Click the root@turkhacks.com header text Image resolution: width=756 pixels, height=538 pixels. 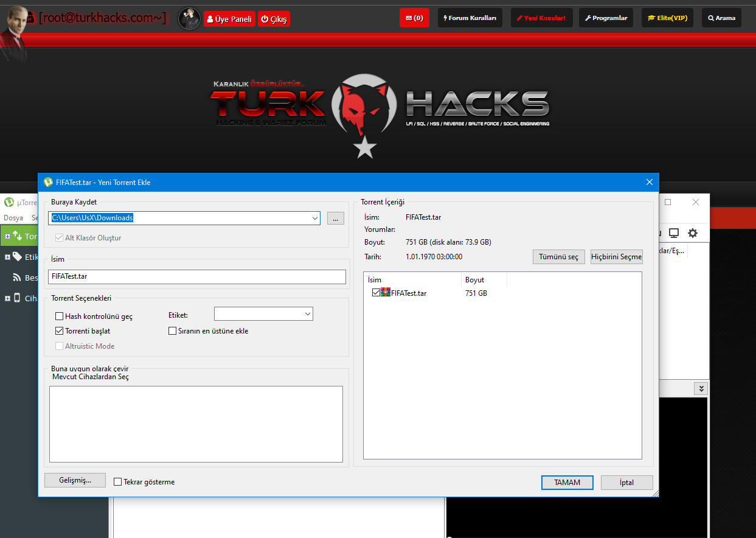(102, 18)
